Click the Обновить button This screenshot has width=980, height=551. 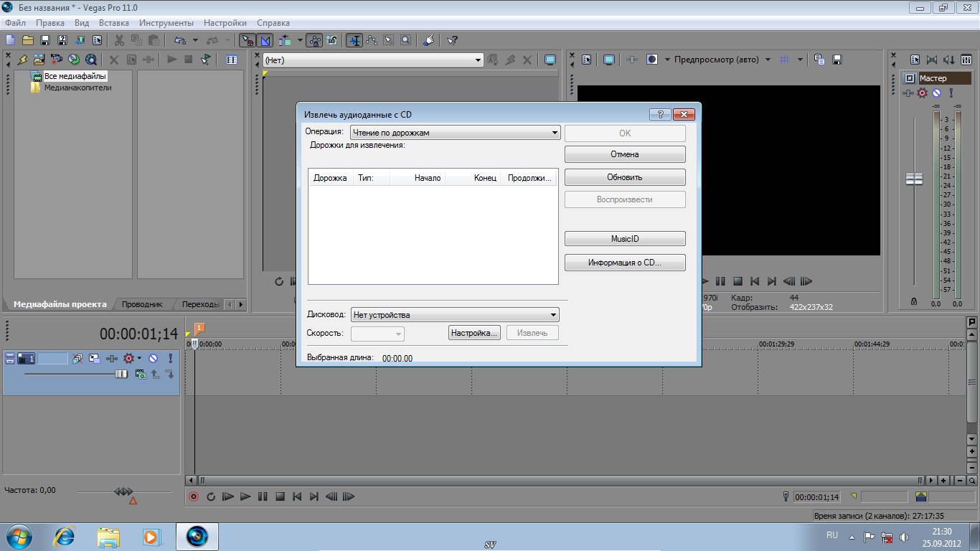(625, 177)
